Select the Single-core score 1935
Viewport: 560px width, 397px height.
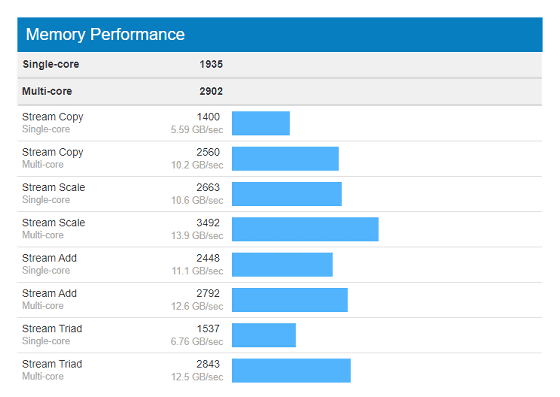click(211, 64)
